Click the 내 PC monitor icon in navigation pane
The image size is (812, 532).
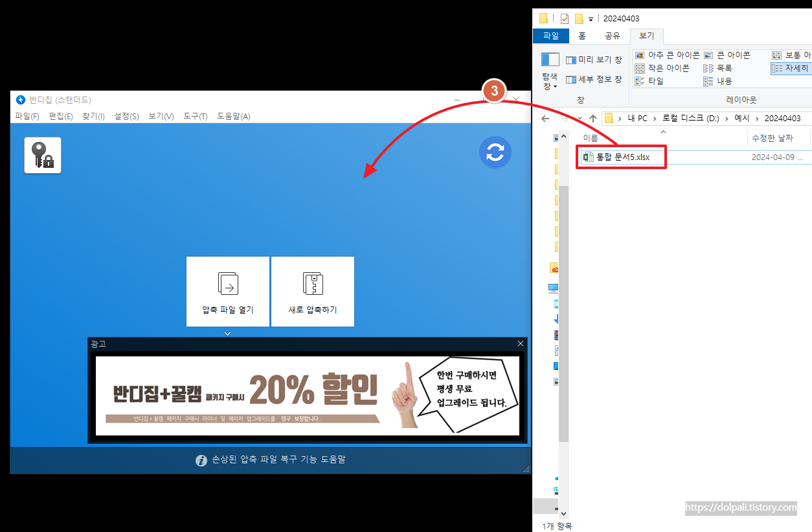click(554, 287)
